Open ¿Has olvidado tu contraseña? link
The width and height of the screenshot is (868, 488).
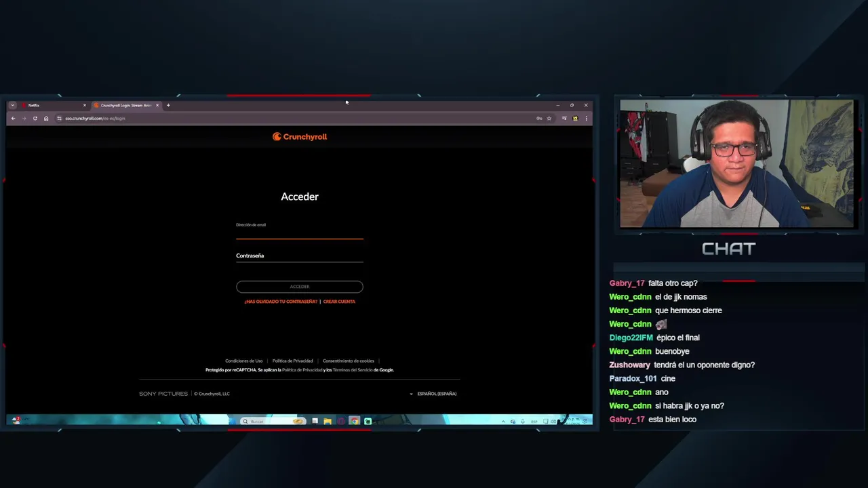pyautogui.click(x=281, y=302)
